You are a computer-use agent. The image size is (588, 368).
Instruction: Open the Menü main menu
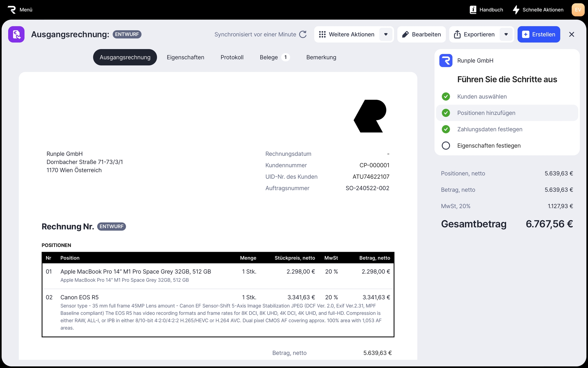click(26, 10)
